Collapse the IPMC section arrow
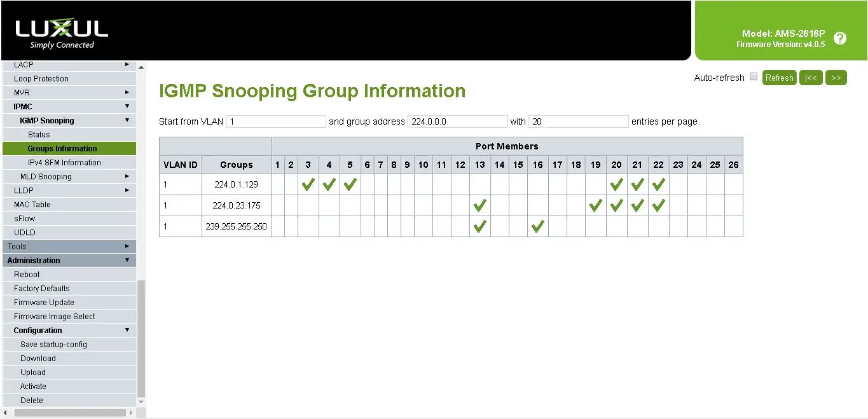868x419 pixels. pos(127,106)
